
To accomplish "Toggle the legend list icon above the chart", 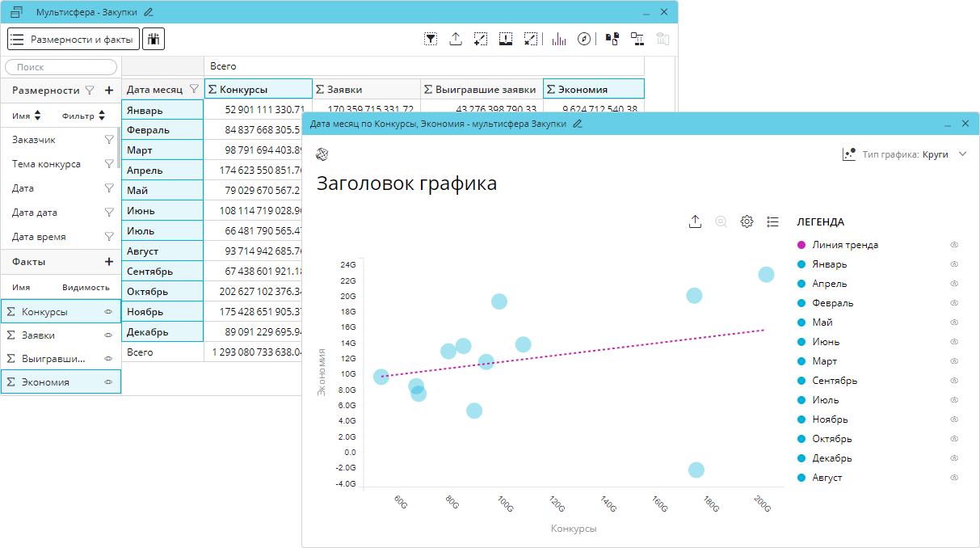I will [x=773, y=221].
